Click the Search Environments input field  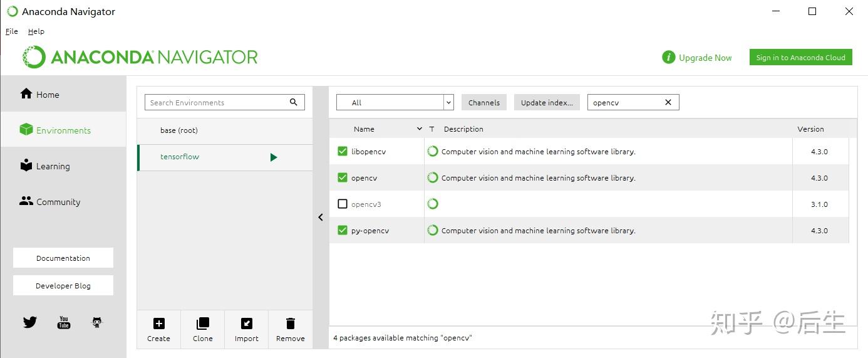(216, 102)
